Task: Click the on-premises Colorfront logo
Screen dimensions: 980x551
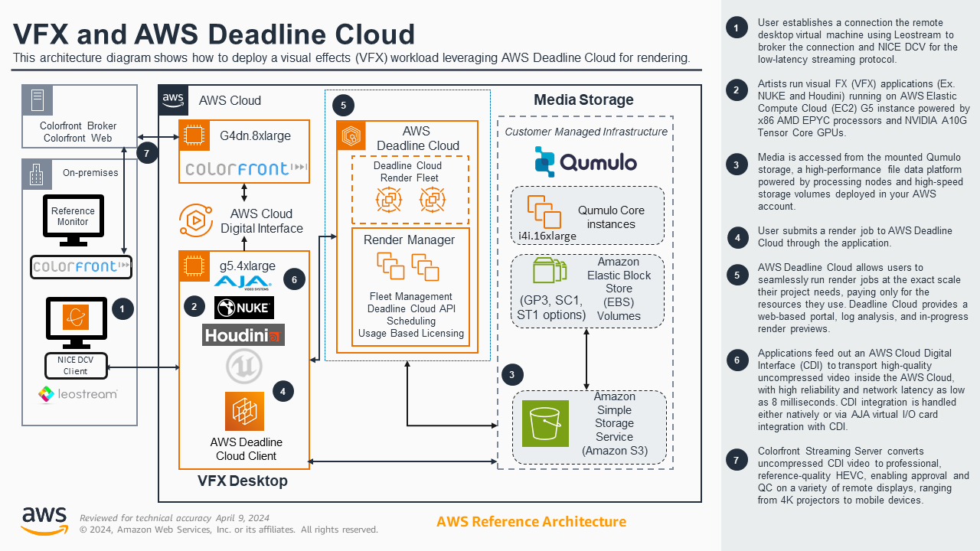Action: [81, 267]
